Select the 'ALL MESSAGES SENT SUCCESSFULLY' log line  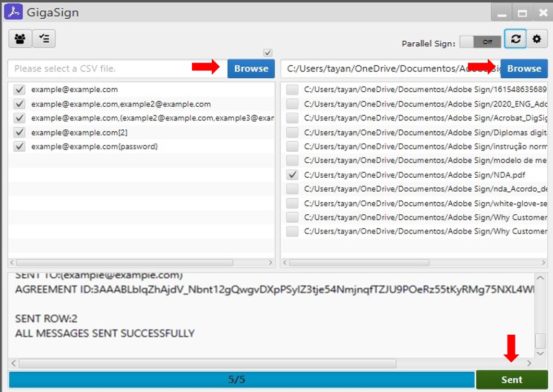coord(105,333)
